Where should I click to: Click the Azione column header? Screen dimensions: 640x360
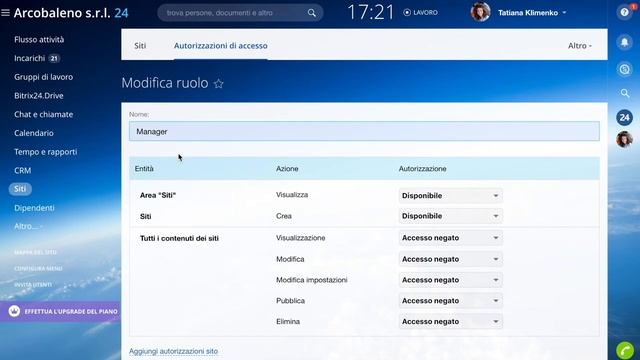coord(287,169)
